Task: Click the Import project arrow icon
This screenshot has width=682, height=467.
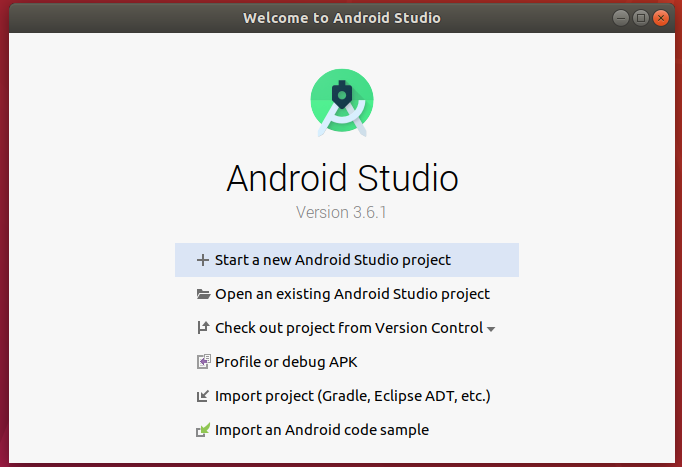Action: click(203, 396)
